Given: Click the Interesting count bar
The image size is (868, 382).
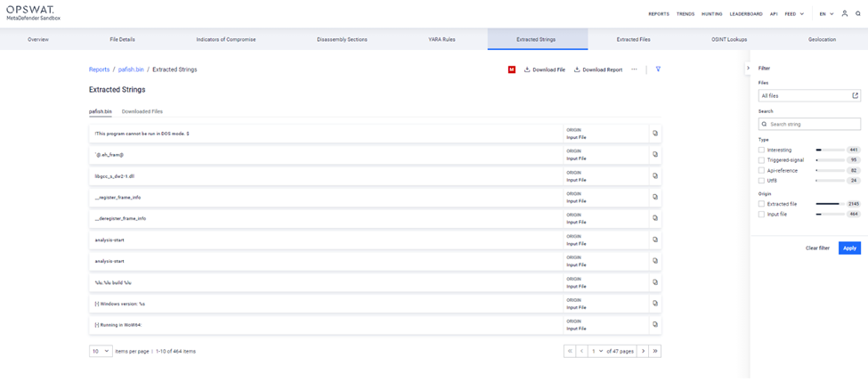Looking at the screenshot, I should 831,150.
